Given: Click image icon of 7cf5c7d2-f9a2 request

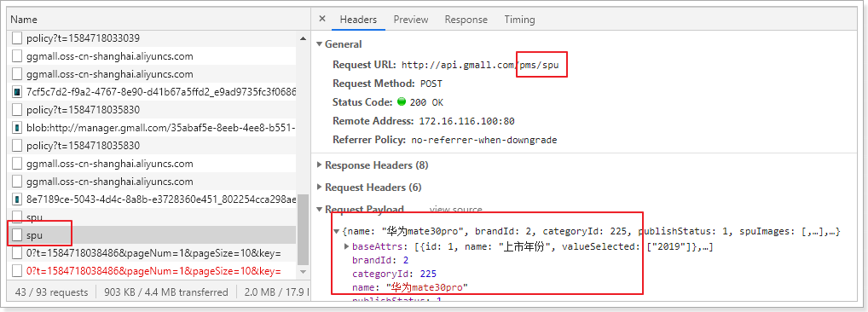Looking at the screenshot, I should click(17, 92).
